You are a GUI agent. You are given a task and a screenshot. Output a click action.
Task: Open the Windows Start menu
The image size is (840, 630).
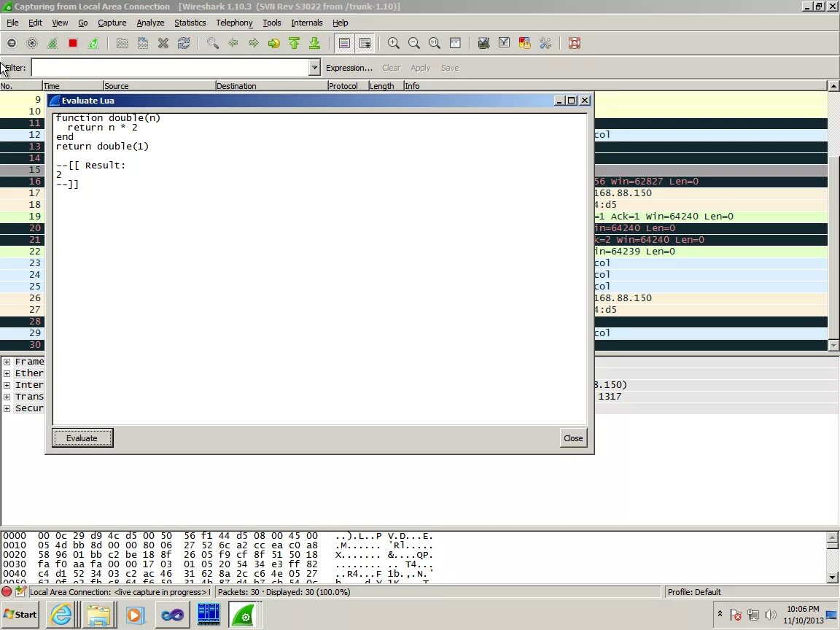(x=20, y=615)
